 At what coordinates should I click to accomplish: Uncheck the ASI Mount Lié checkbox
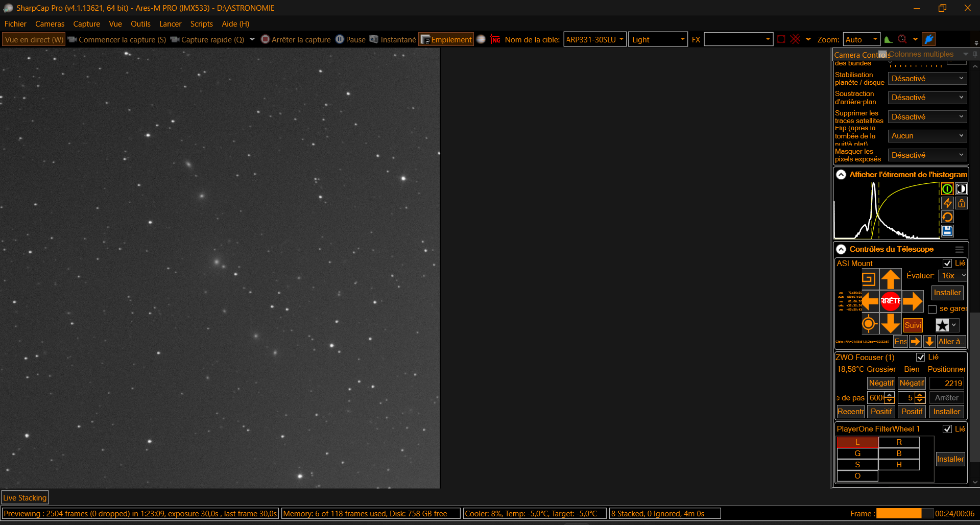947,263
